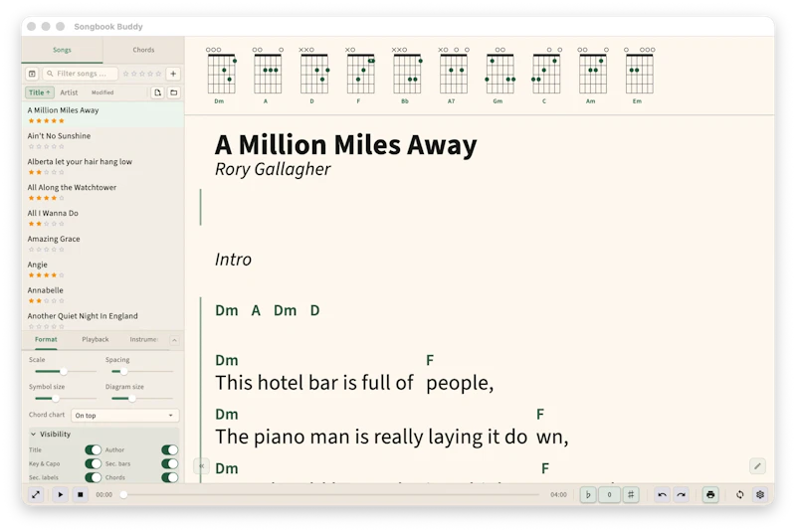Image resolution: width=796 pixels, height=532 pixels.
Task: Transpose down with the flat button
Action: pos(588,494)
